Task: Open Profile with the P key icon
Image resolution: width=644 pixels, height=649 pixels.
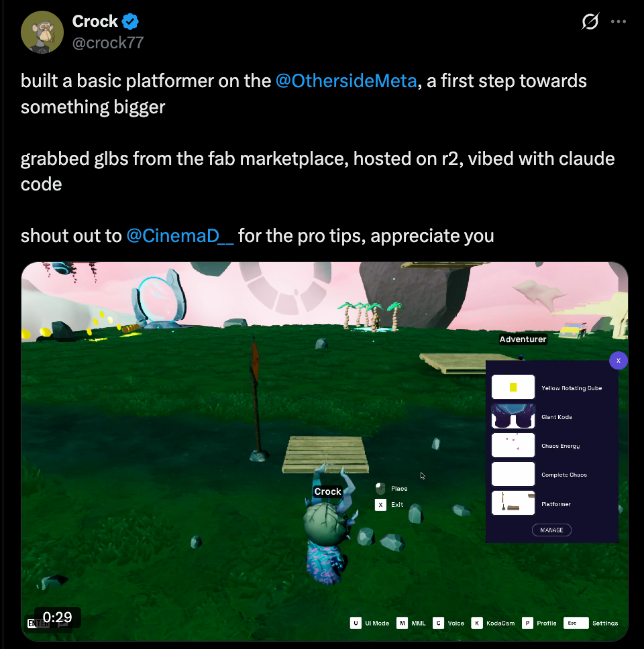Action: click(x=527, y=623)
